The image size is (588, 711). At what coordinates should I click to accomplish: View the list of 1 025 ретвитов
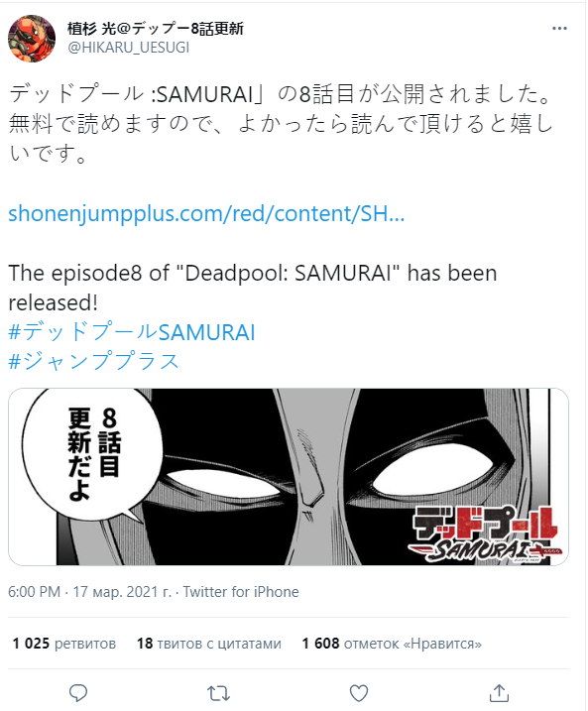pyautogui.click(x=63, y=643)
